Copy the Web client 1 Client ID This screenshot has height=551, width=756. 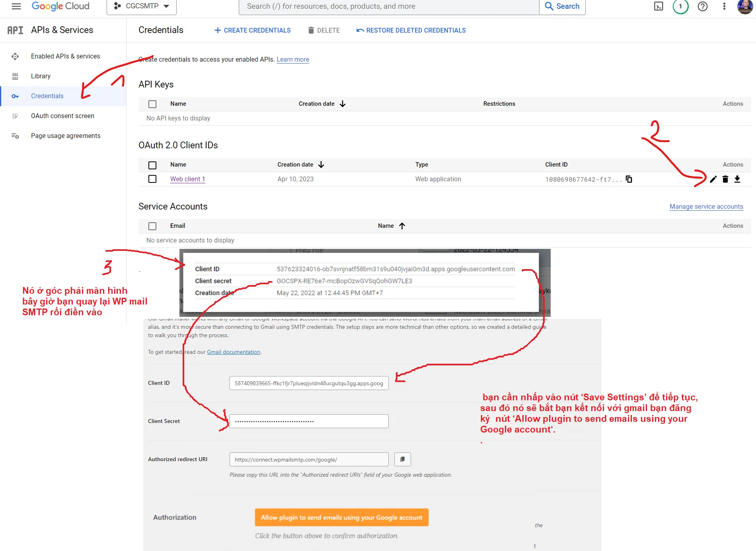coord(629,179)
